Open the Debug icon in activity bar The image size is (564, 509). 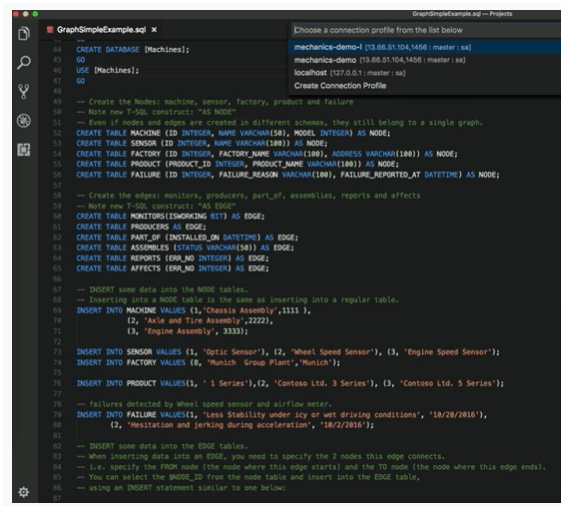point(24,121)
